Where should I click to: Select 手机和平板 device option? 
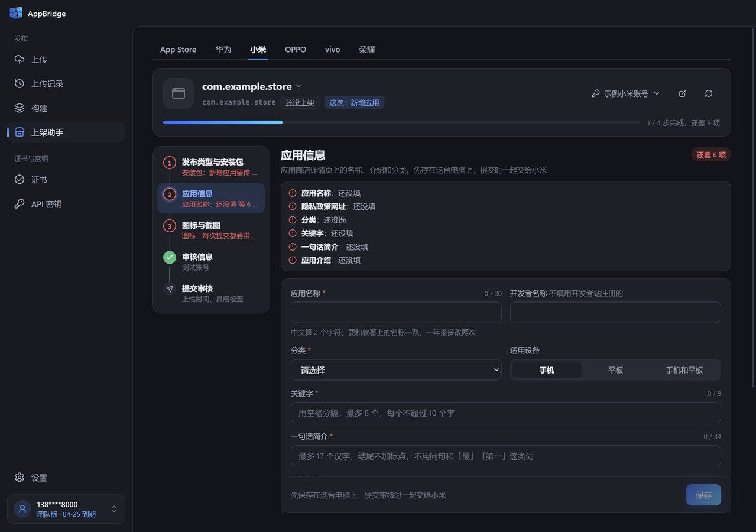tap(684, 370)
